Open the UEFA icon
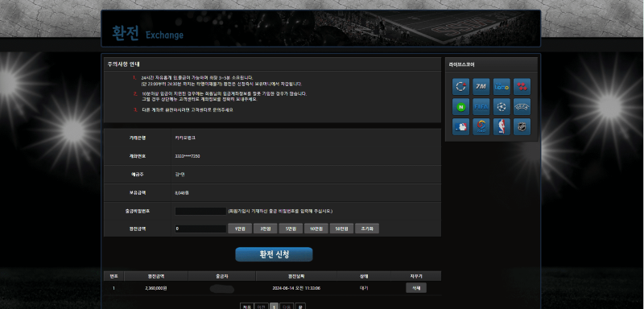 tap(522, 107)
